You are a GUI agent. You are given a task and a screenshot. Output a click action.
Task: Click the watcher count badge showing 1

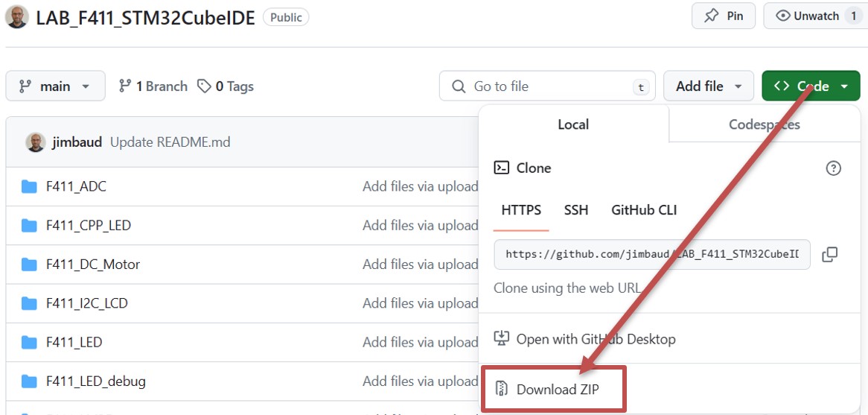click(x=853, y=16)
